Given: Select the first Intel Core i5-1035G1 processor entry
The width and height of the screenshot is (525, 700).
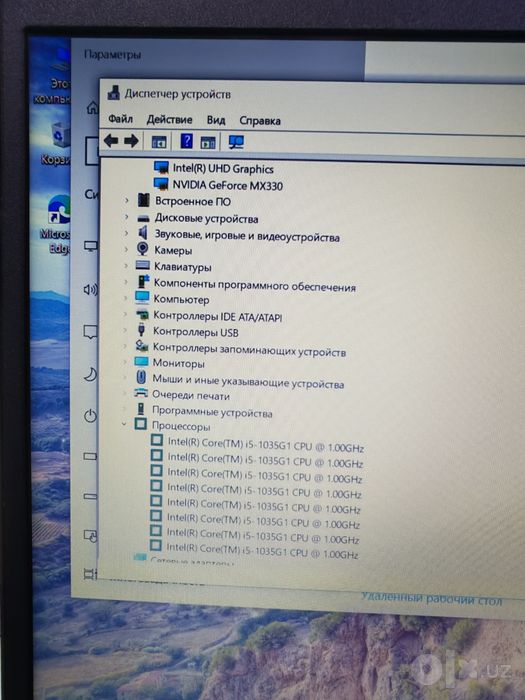Looking at the screenshot, I should pos(266,445).
